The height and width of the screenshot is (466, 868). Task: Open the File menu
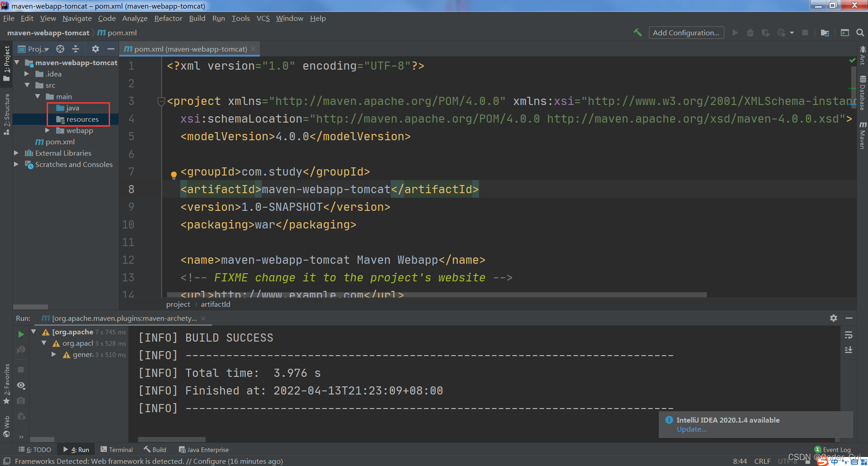pyautogui.click(x=9, y=18)
